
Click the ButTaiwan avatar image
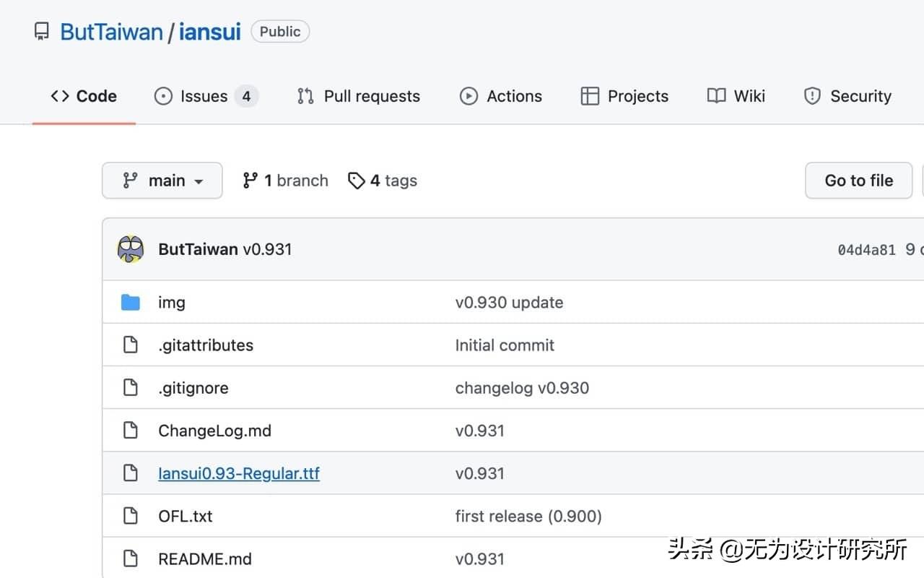(131, 249)
